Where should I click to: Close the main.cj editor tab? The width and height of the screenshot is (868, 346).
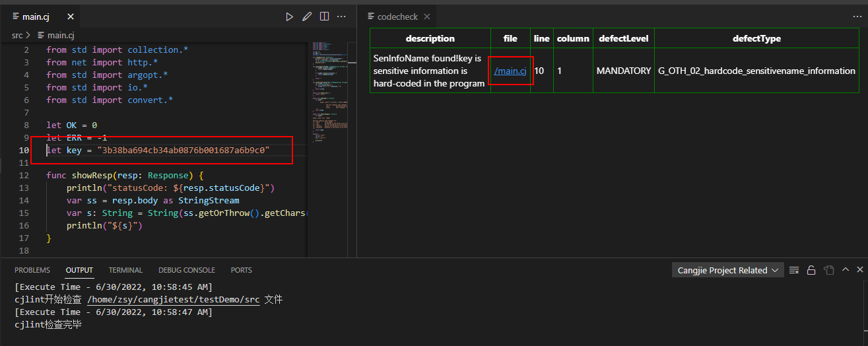(x=71, y=17)
